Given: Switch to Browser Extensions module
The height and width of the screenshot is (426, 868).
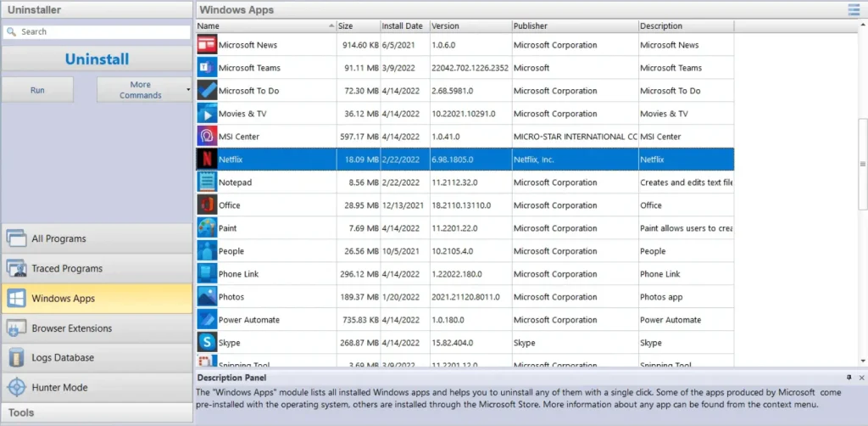Looking at the screenshot, I should pos(97,328).
